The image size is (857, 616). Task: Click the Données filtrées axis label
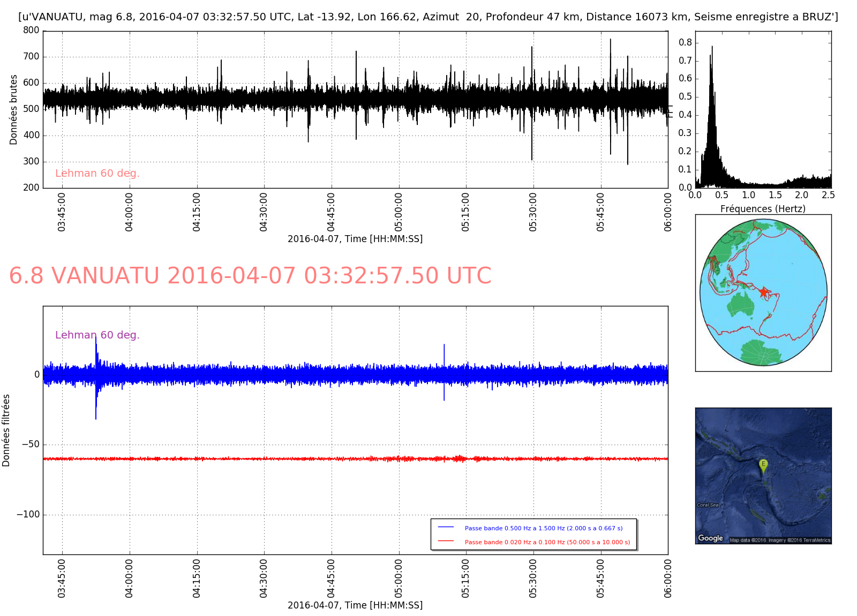(x=6, y=430)
